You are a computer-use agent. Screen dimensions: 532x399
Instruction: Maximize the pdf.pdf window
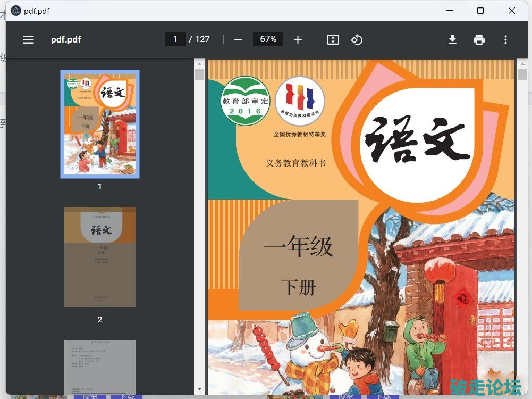480,11
